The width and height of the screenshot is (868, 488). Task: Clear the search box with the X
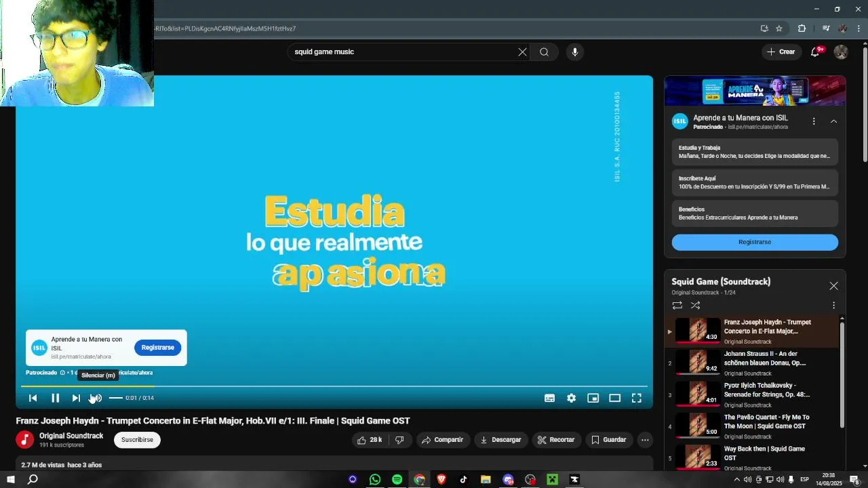pyautogui.click(x=522, y=52)
